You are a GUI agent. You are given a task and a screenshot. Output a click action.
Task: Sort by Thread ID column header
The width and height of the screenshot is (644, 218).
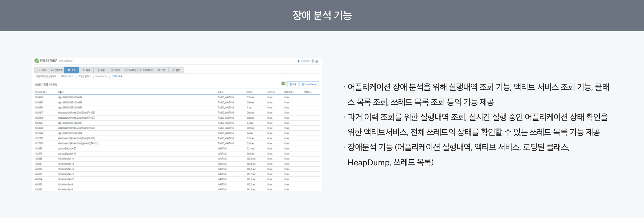pyautogui.click(x=40, y=92)
